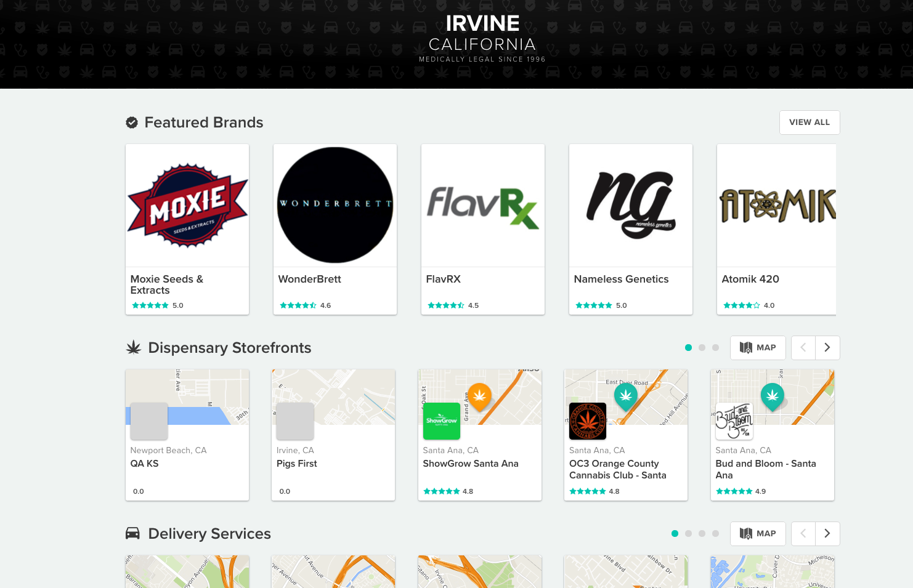The height and width of the screenshot is (588, 913).
Task: Click View All featured brands
Action: coord(810,123)
